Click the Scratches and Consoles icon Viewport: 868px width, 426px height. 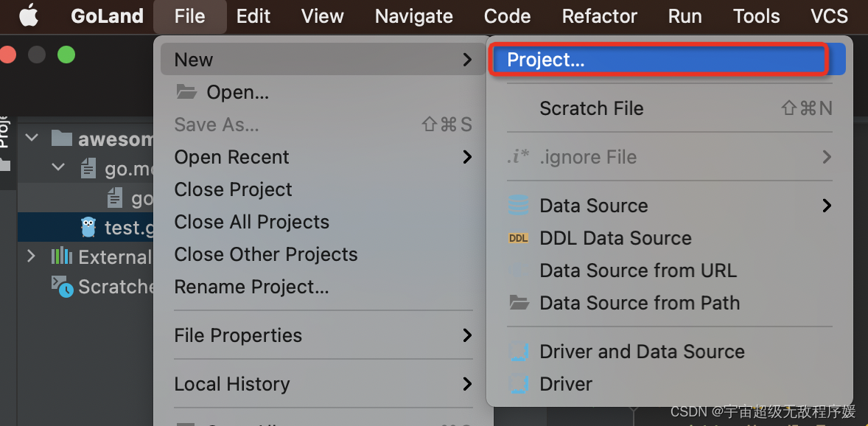click(x=62, y=287)
